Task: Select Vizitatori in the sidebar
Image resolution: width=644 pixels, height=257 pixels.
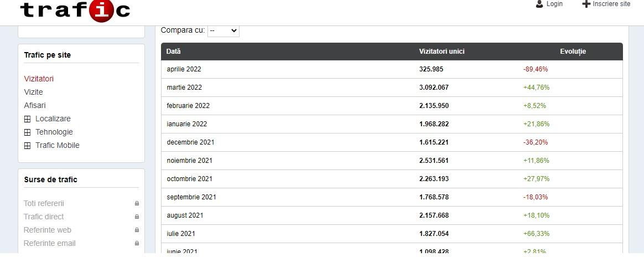Action: [39, 79]
